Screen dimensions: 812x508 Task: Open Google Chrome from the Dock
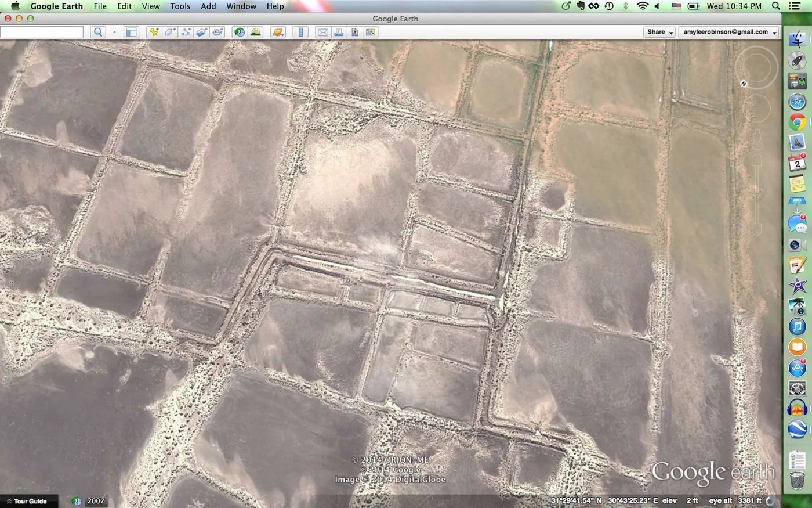[797, 123]
